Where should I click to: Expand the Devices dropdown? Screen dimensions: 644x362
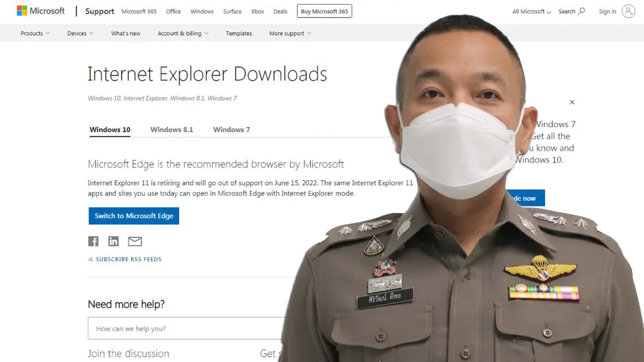point(80,33)
